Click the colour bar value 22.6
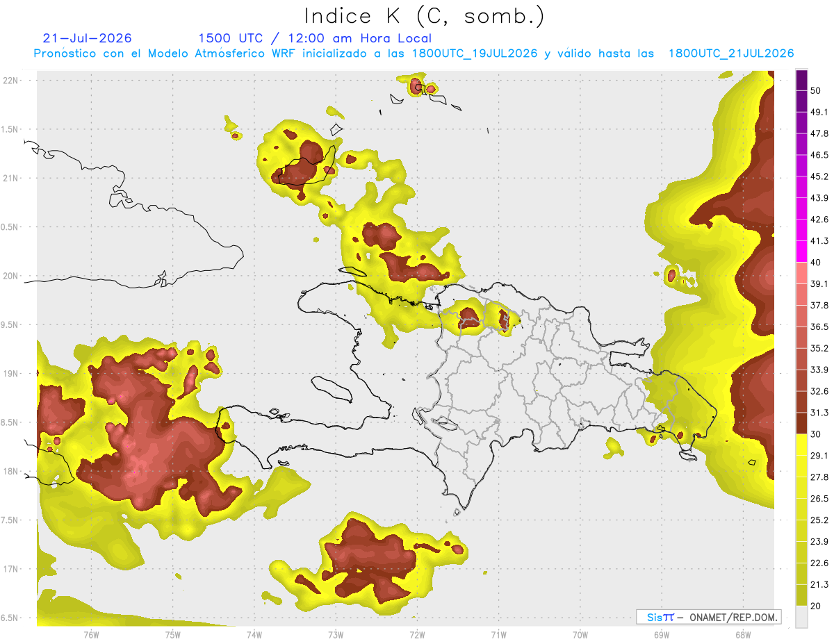Screen dimensions: 834x644 [x=819, y=563]
